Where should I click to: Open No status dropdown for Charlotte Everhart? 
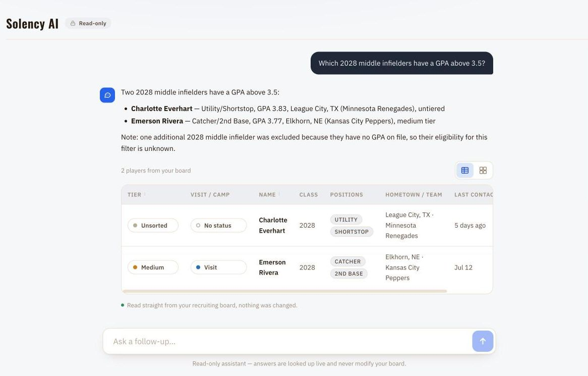219,226
